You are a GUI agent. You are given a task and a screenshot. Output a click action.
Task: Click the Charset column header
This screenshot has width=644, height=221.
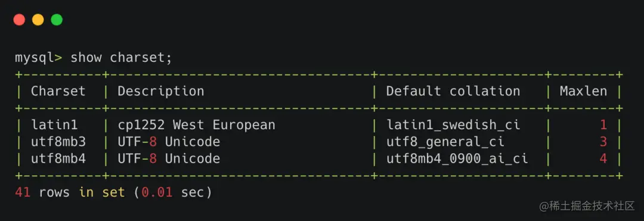click(58, 91)
